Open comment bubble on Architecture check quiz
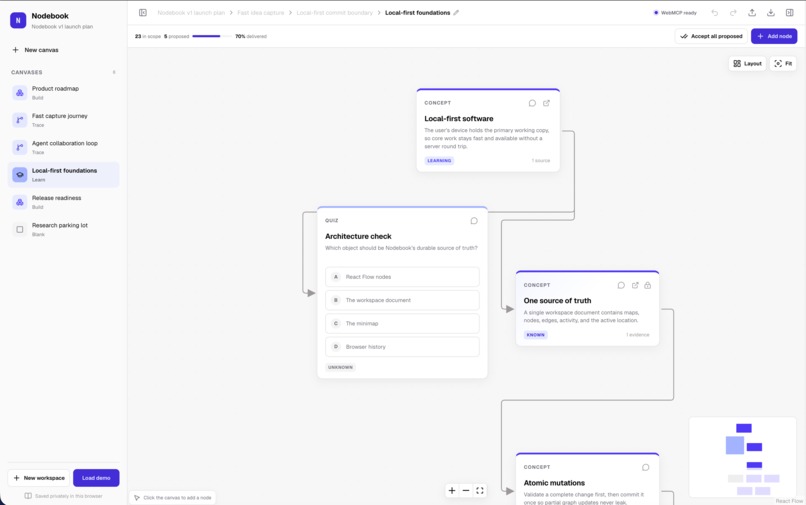 click(x=474, y=221)
